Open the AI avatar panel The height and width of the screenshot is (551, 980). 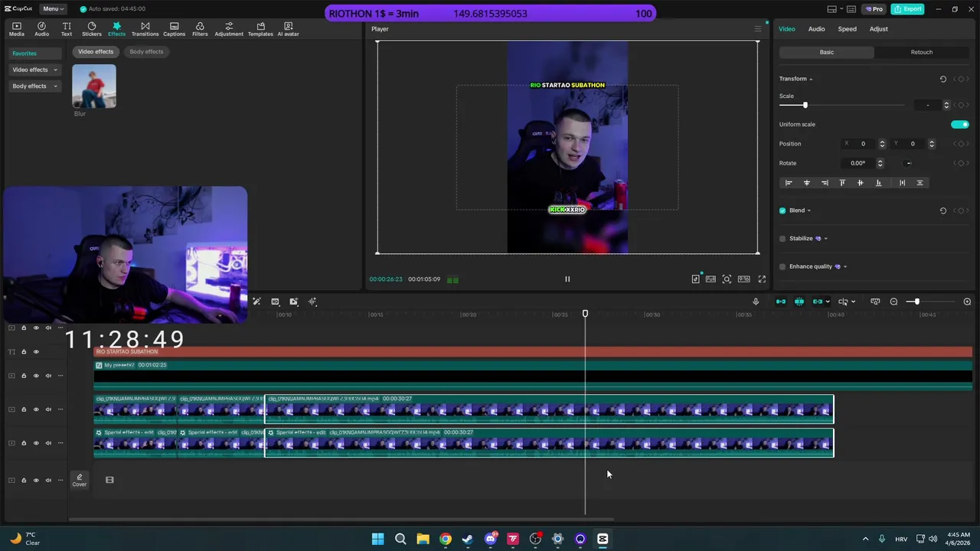pyautogui.click(x=288, y=29)
